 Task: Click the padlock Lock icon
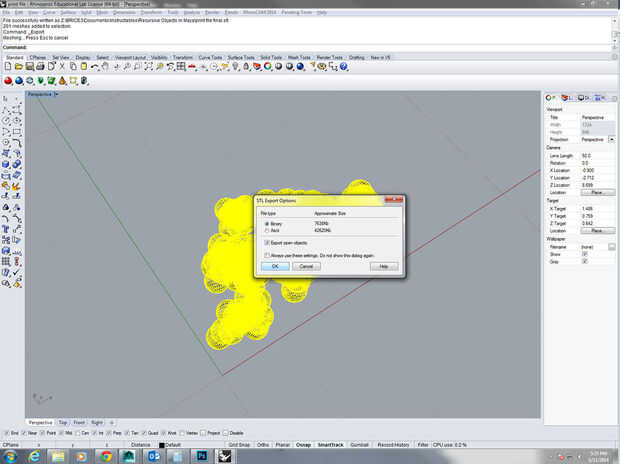click(246, 66)
